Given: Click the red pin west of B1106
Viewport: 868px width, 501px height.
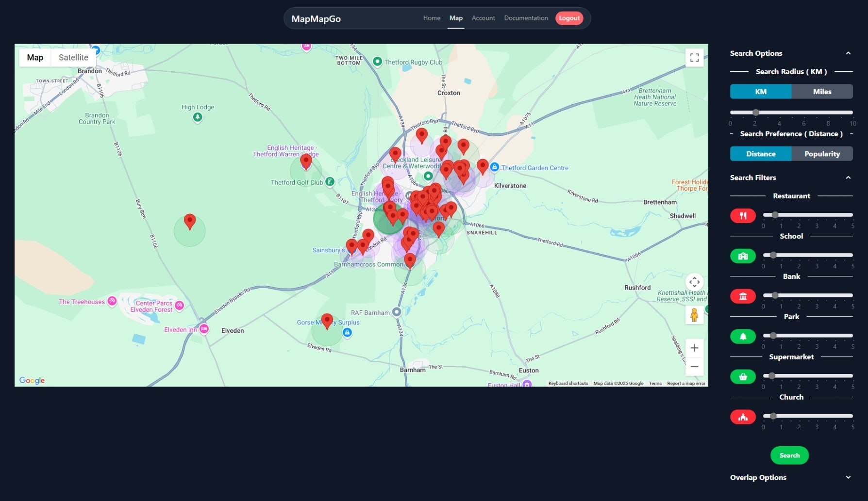Looking at the screenshot, I should click(190, 222).
